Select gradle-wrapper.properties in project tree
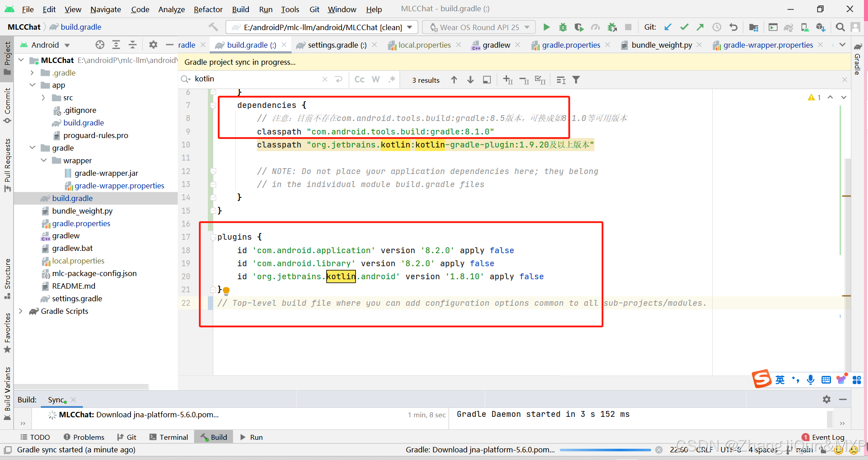Image resolution: width=868 pixels, height=460 pixels. [x=119, y=186]
